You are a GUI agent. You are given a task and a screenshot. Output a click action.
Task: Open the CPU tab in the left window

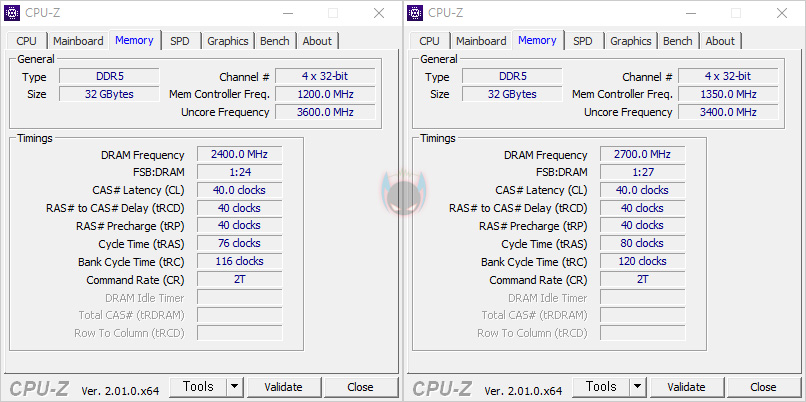[26, 41]
